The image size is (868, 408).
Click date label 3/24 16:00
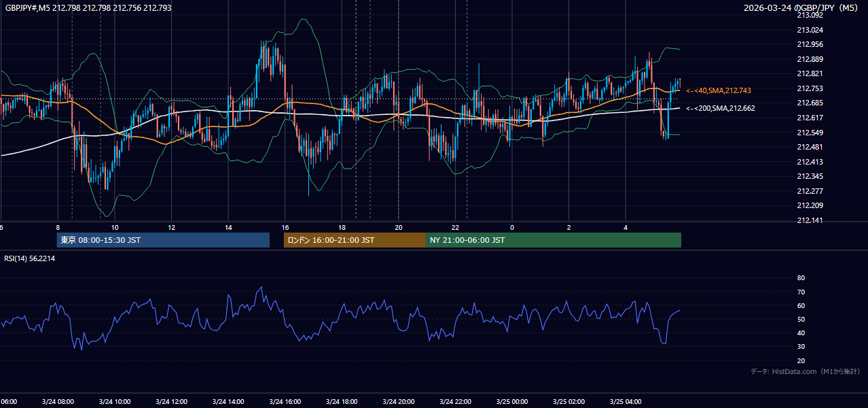285,402
